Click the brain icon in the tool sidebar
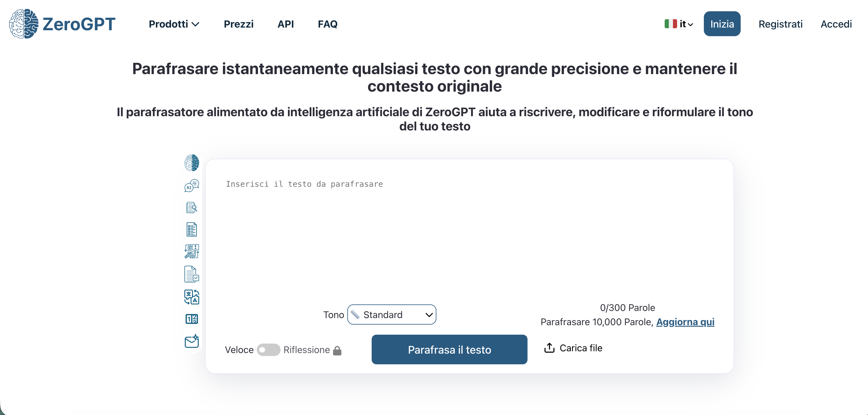Image resolution: width=868 pixels, height=415 pixels. click(x=191, y=163)
